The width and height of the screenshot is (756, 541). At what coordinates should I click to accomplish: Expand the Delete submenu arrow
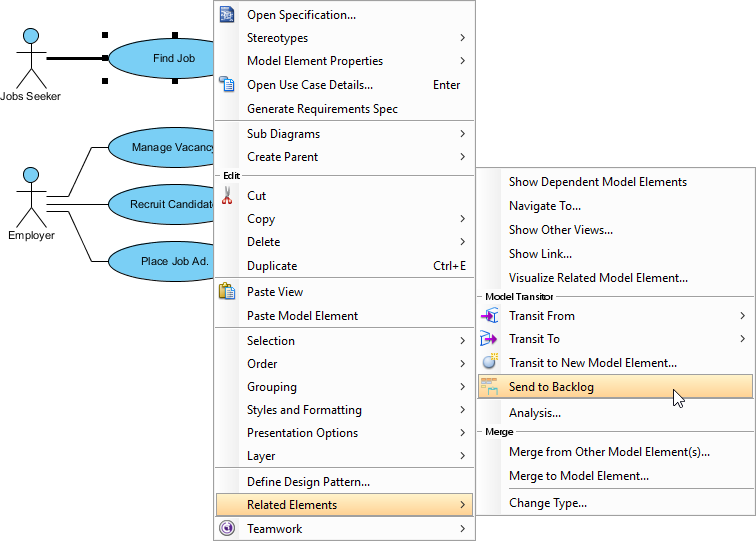click(462, 242)
